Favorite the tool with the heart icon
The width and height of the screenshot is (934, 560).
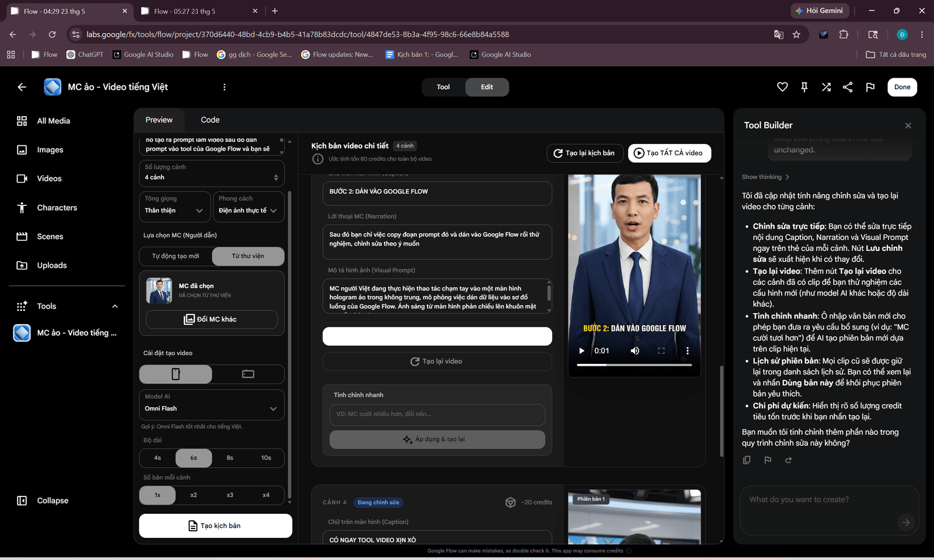pyautogui.click(x=782, y=87)
